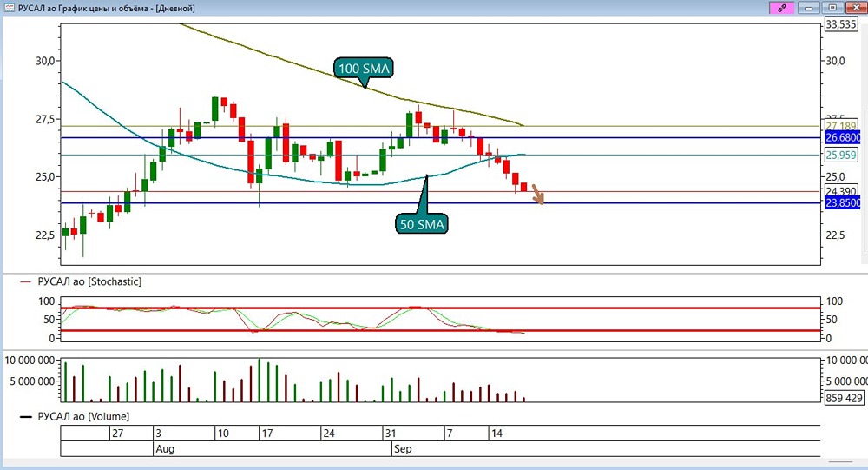Viewport: 868px width, 470px height.
Task: Click the 33,535 top price box
Action: coord(841,23)
